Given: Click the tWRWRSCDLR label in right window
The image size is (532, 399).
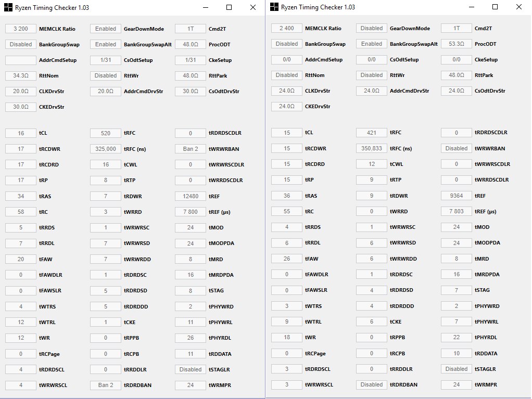Looking at the screenshot, I should click(x=492, y=164).
